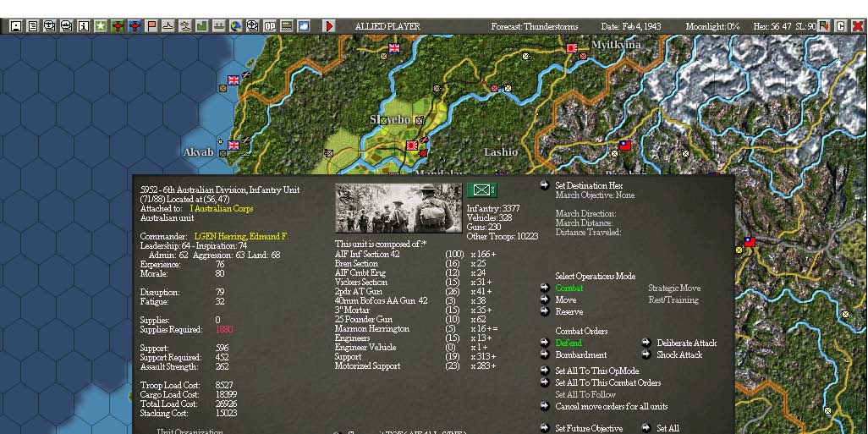Click the railway lines toolbar icon
Image resolution: width=868 pixels, height=434 pixels.
point(286,26)
